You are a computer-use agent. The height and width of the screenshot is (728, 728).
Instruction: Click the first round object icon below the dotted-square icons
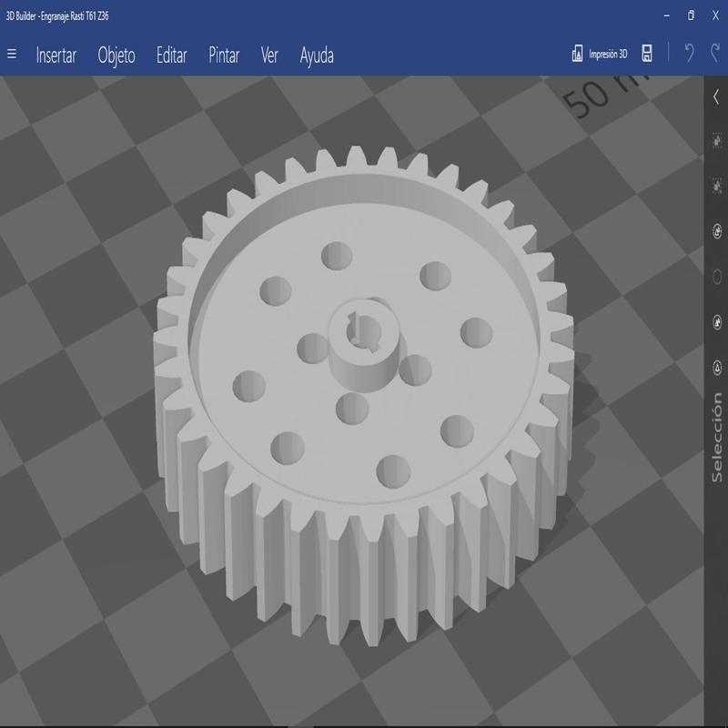tap(716, 231)
